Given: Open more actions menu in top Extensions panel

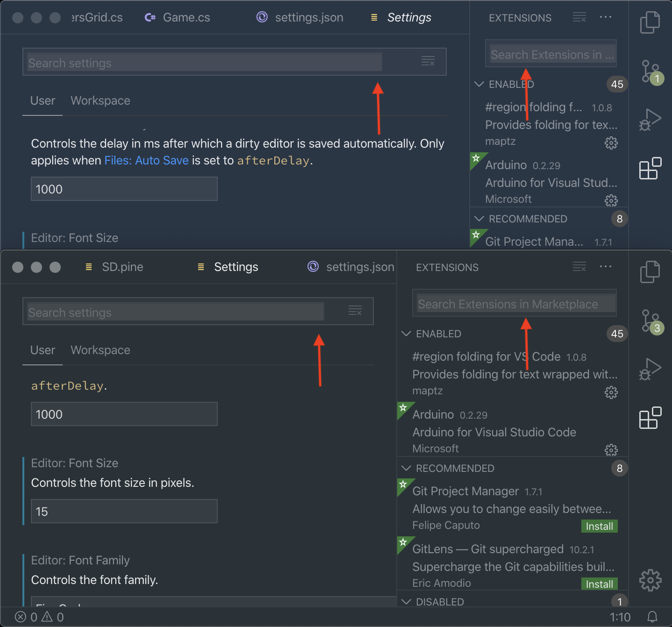Looking at the screenshot, I should click(606, 17).
